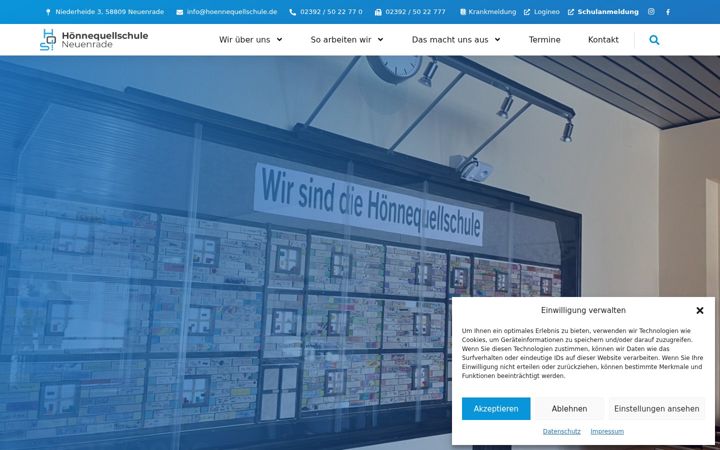The image size is (720, 450).
Task: Click the Akzeptieren button
Action: pos(496,409)
